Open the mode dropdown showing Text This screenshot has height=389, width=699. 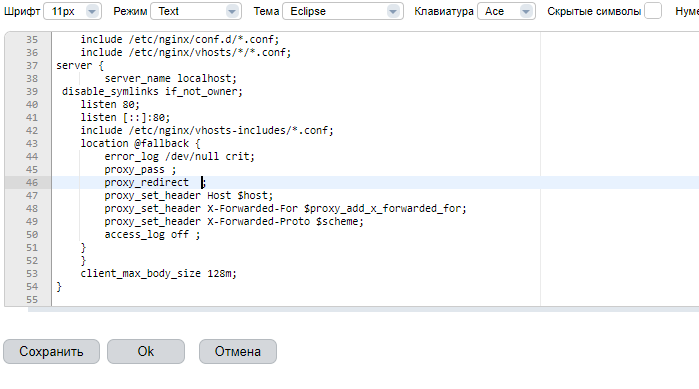[x=196, y=11]
